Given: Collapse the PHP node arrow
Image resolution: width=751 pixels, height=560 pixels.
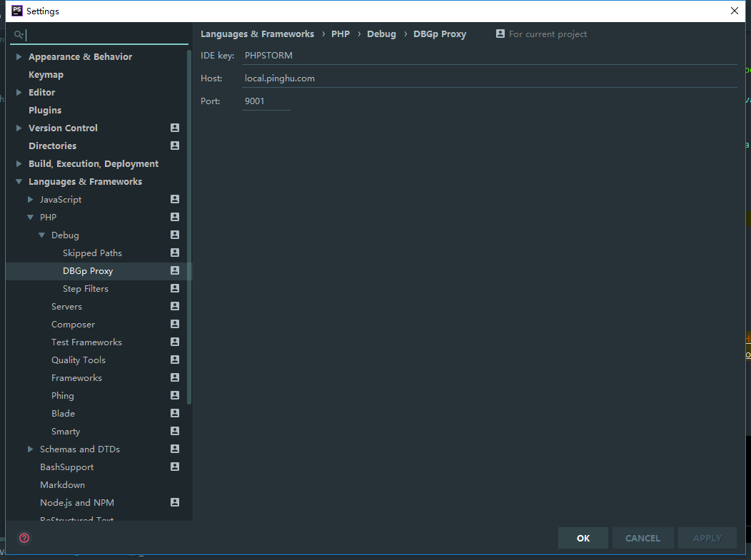Looking at the screenshot, I should (30, 218).
